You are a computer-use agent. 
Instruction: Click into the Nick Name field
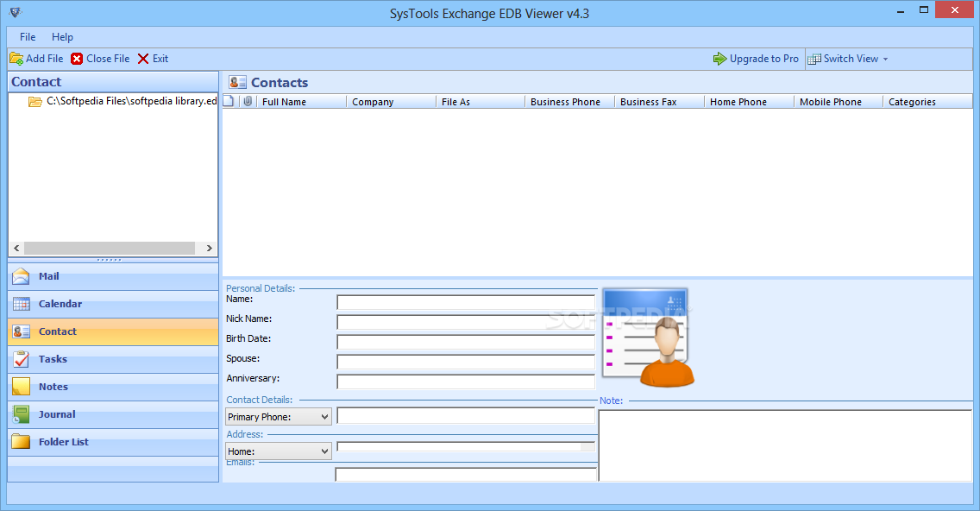point(466,323)
